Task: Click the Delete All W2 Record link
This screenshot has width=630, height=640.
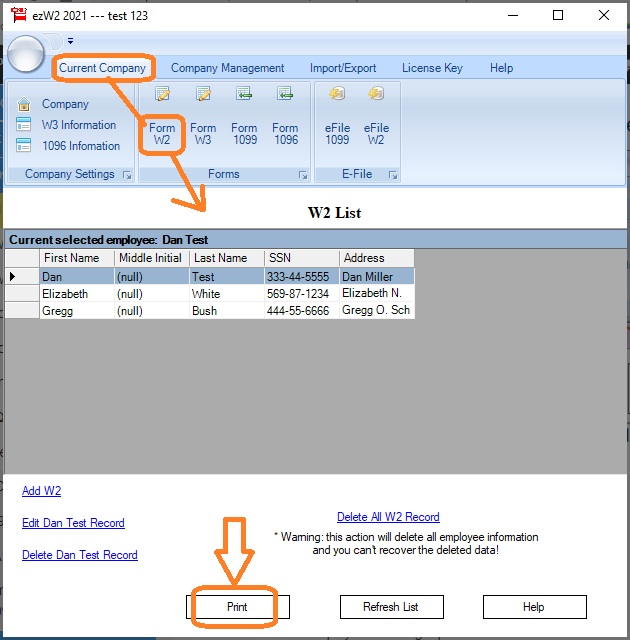Action: tap(388, 517)
